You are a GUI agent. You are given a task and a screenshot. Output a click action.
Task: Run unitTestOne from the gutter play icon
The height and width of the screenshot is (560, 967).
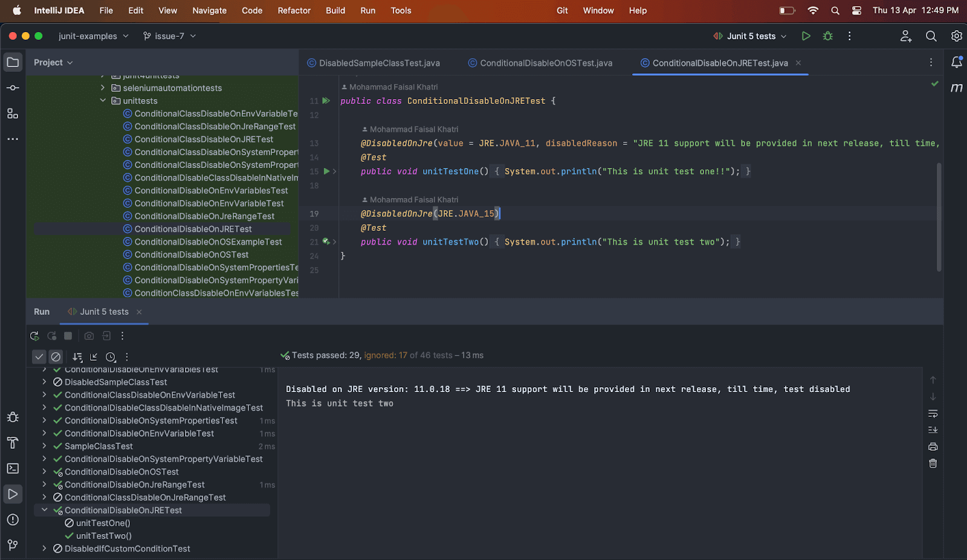pos(326,171)
